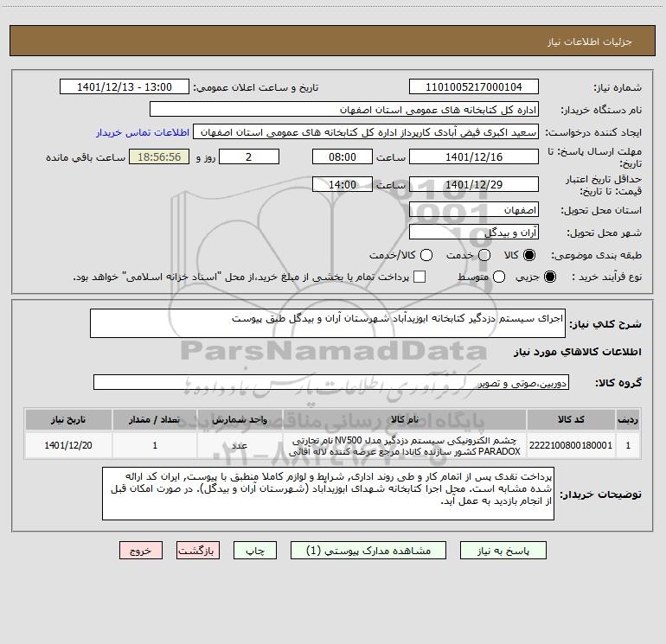The width and height of the screenshot is (666, 644).
Task: Click the delivery province field اصفهان
Action: pos(474,209)
